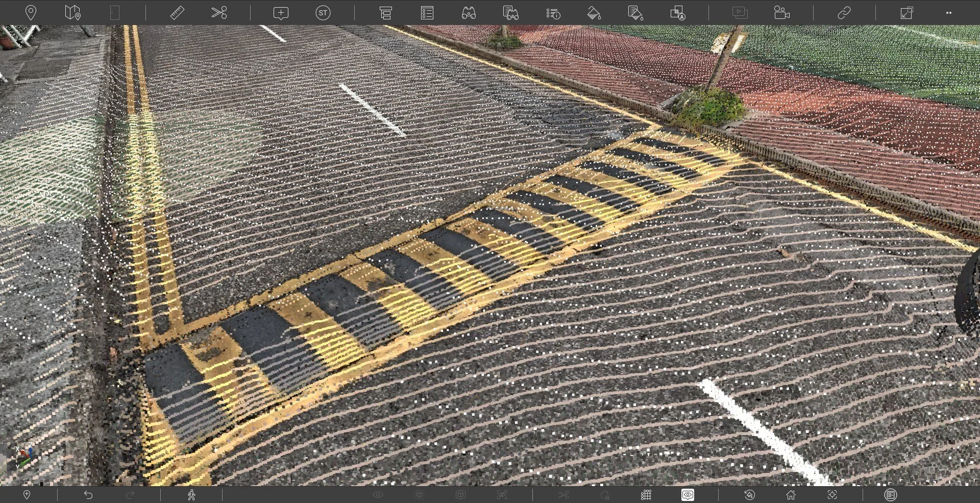Open the overflow menu with three dots
Viewport: 980px width, 503px height.
pyautogui.click(x=949, y=13)
